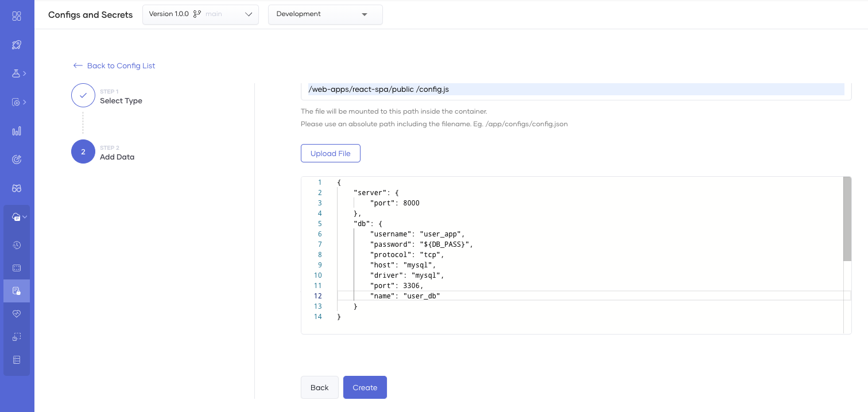
Task: Click the code editor vertical scrollbar thumb
Action: pos(847,219)
